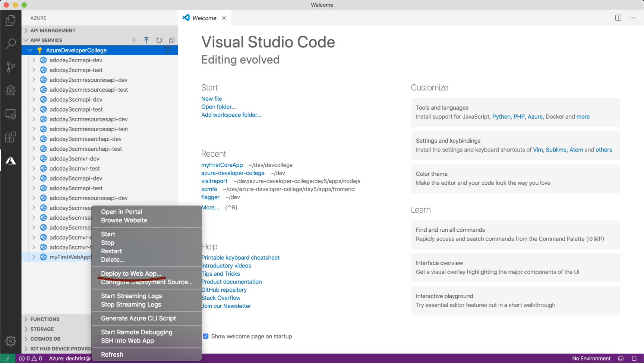Refresh the App Service list with the refresh icon
Image resolution: width=644 pixels, height=363 pixels.
pyautogui.click(x=159, y=40)
